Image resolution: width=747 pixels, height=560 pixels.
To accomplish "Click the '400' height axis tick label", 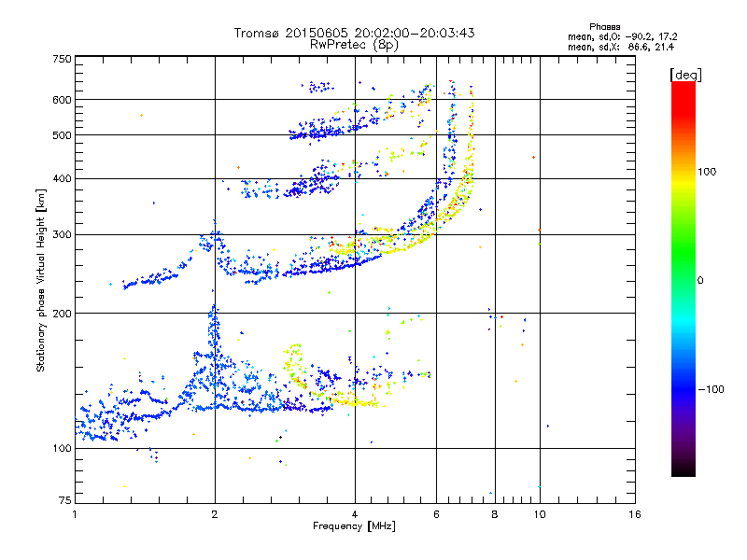I will [62, 179].
